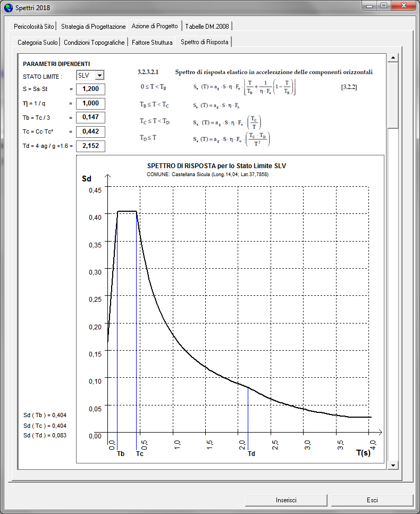Viewport: 420px width, 514px height.
Task: Select the Tabelle DM.2008 tab
Action: click(x=207, y=26)
